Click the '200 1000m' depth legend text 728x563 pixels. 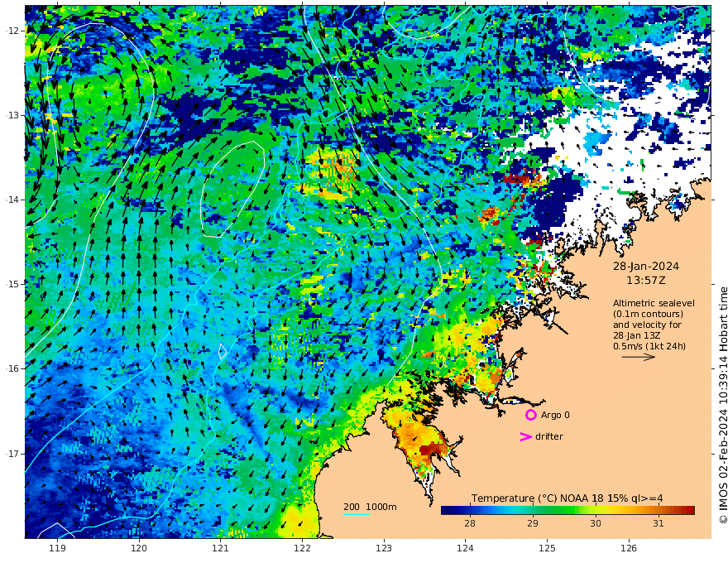click(370, 507)
